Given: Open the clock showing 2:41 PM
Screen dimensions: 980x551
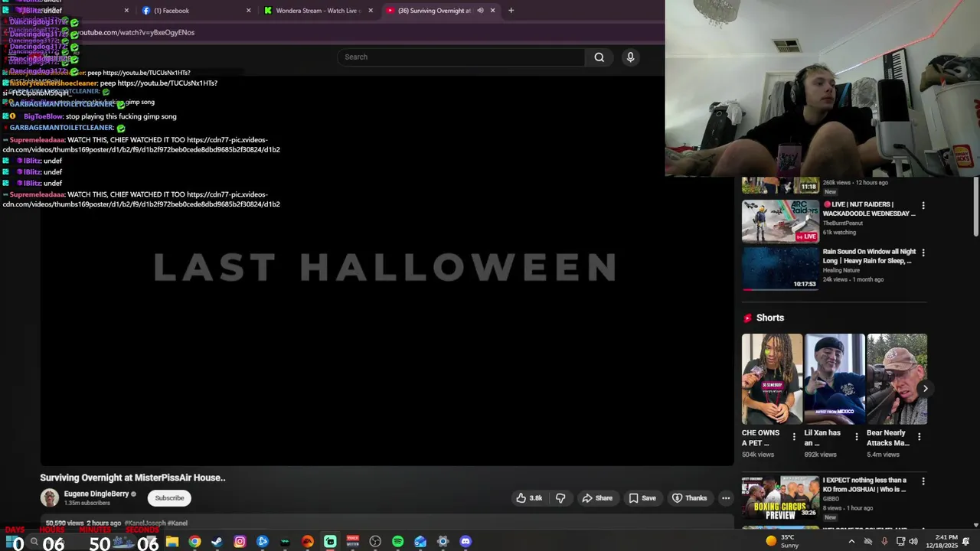Looking at the screenshot, I should click(x=942, y=542).
